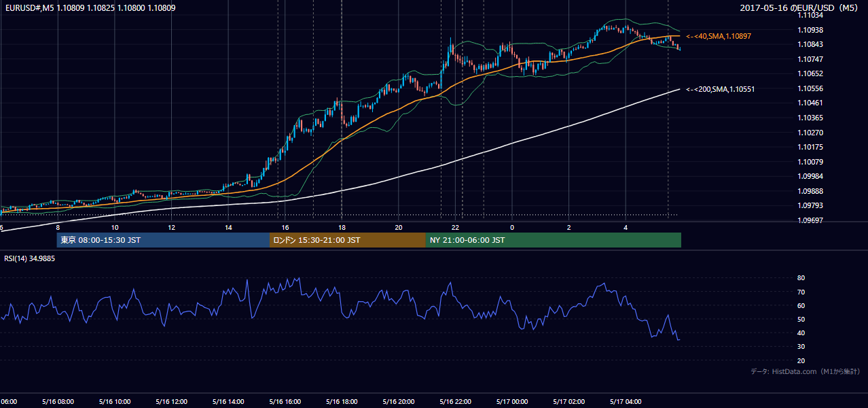Click RSI axis level 20 on right scale
The image size is (868, 408).
coord(801,360)
